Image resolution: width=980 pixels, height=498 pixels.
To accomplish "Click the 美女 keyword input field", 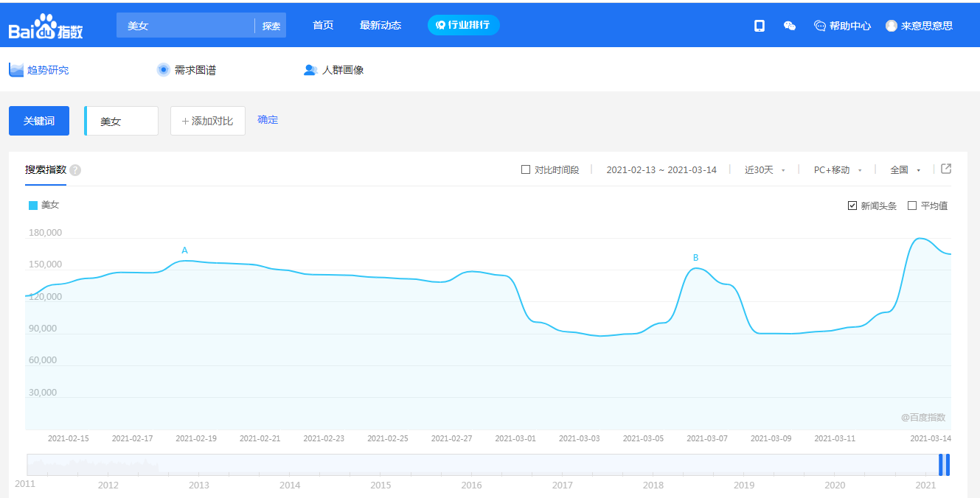I will (122, 121).
